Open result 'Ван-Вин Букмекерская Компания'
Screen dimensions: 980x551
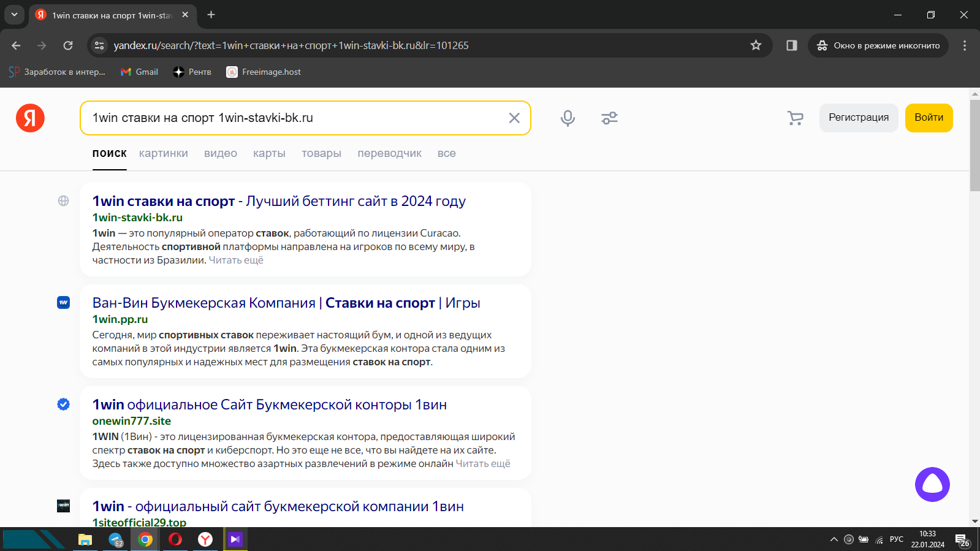click(286, 303)
